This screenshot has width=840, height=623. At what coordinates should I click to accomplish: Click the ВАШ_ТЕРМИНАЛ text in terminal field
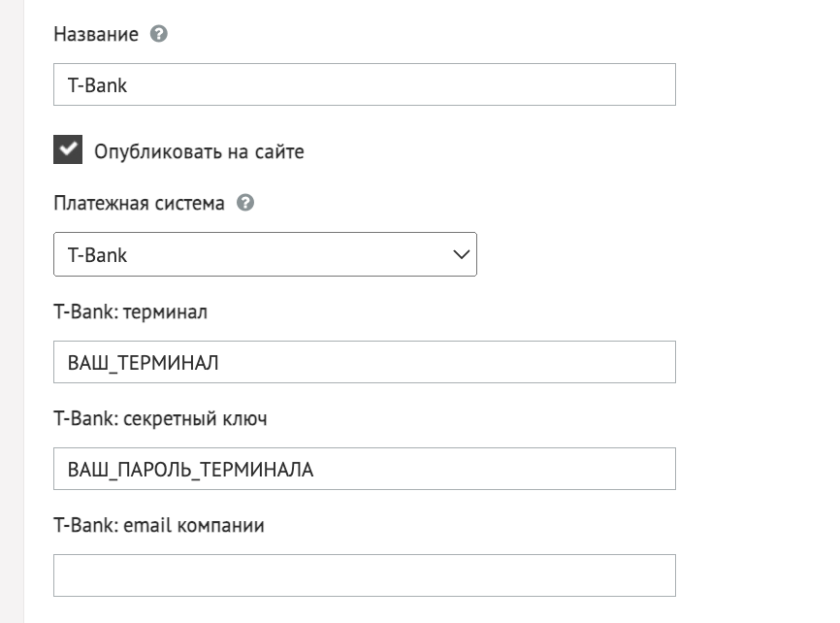point(143,363)
